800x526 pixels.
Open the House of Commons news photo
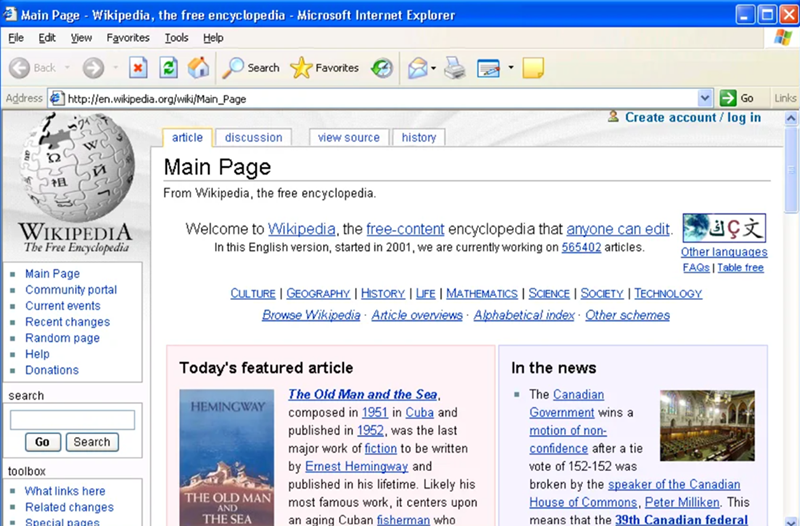[707, 425]
